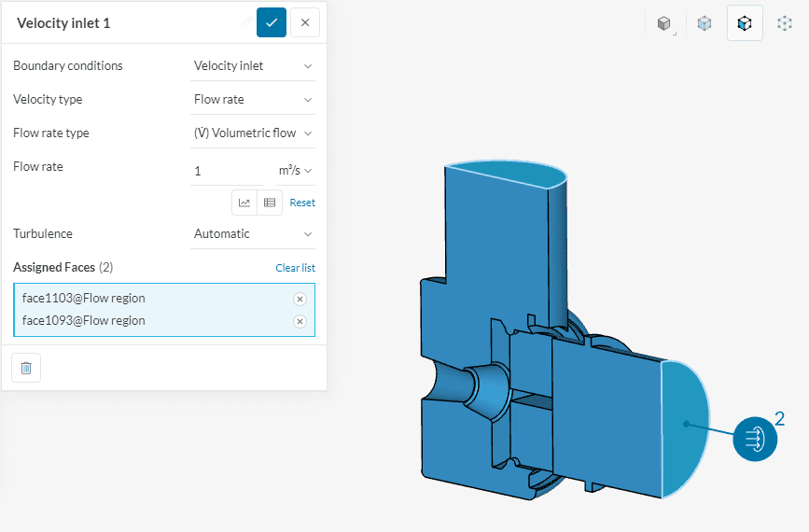Open the flow rate formula graph icon
This screenshot has width=809, height=532.
click(x=244, y=202)
